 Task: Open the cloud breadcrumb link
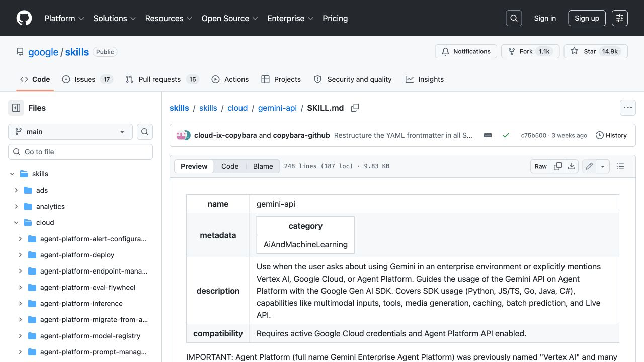(237, 108)
